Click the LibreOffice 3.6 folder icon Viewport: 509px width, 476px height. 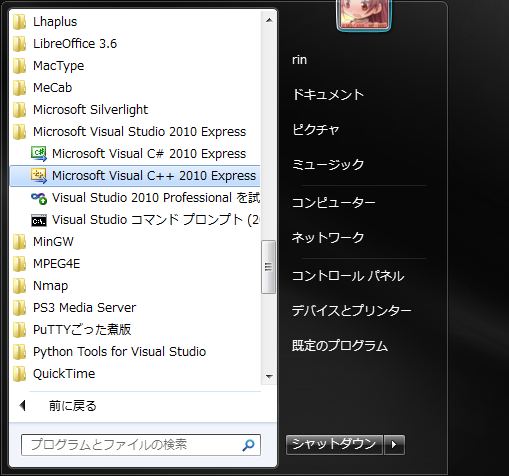coord(20,44)
